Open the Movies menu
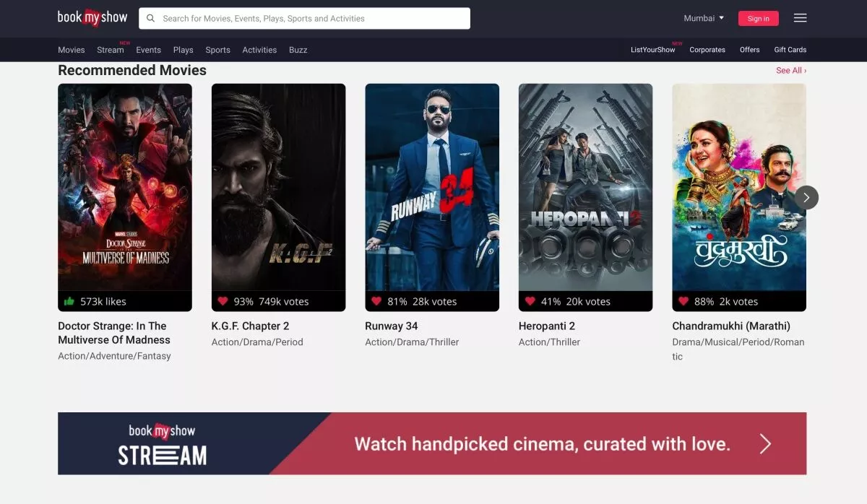The height and width of the screenshot is (504, 867). click(72, 50)
